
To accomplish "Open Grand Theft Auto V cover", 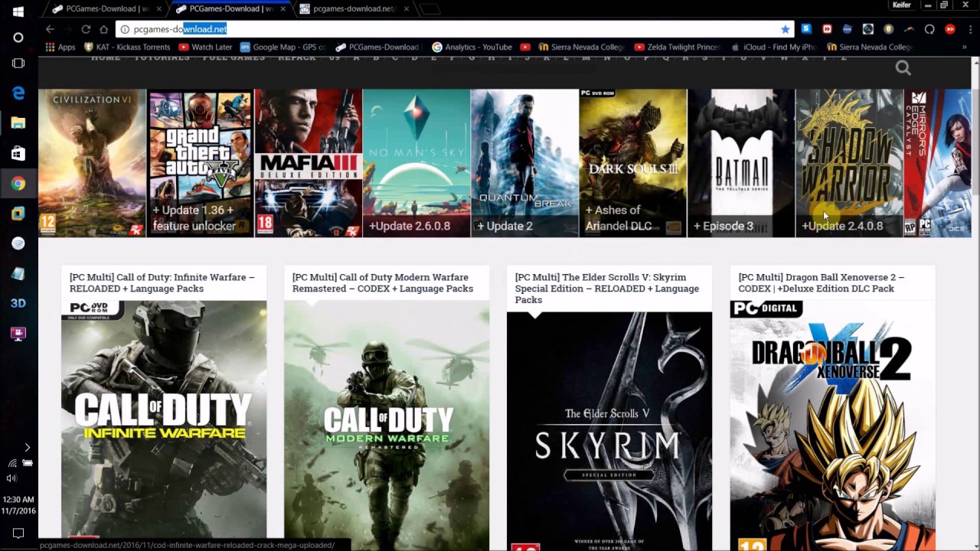I will 201,163.
